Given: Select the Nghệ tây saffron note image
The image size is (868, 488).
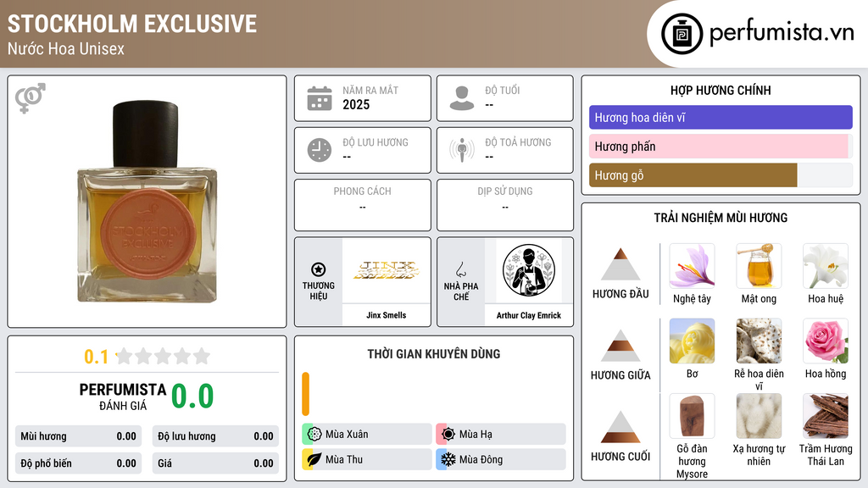Looking at the screenshot, I should tap(692, 266).
